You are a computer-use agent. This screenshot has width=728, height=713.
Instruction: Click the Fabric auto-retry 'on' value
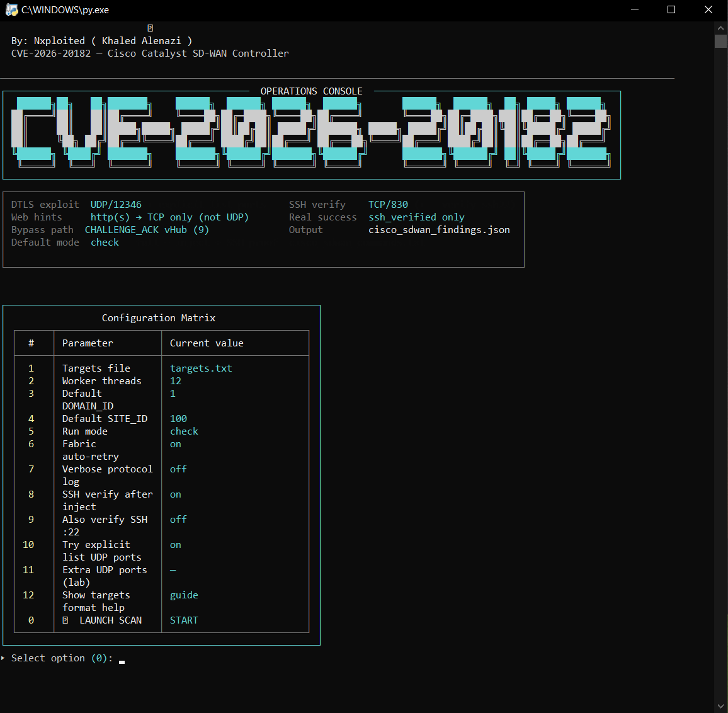point(176,444)
